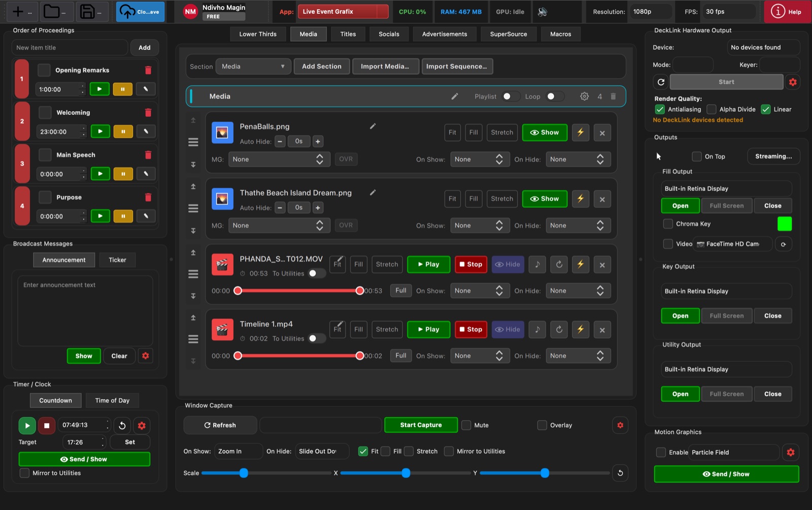The width and height of the screenshot is (812, 510).
Task: Toggle the Loop switch
Action: (554, 97)
